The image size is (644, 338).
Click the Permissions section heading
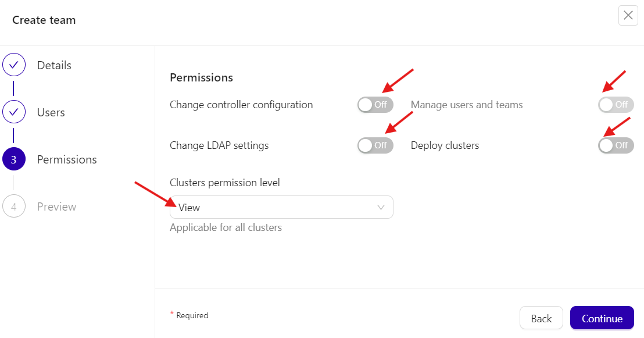(201, 77)
